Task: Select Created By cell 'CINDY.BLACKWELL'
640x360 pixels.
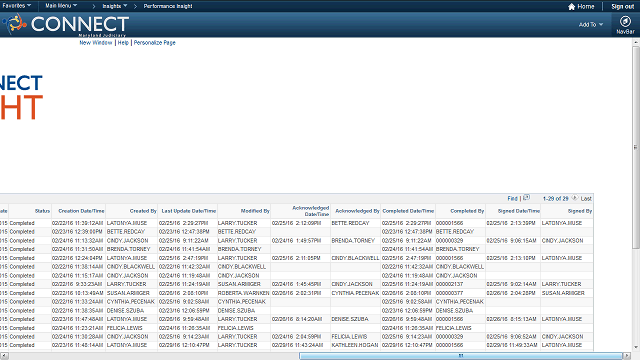Action: [x=131, y=267]
